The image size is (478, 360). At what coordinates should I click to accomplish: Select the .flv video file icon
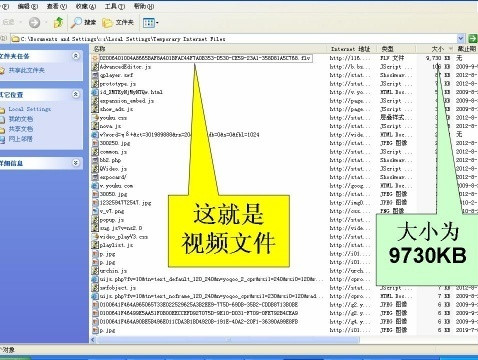[95, 58]
